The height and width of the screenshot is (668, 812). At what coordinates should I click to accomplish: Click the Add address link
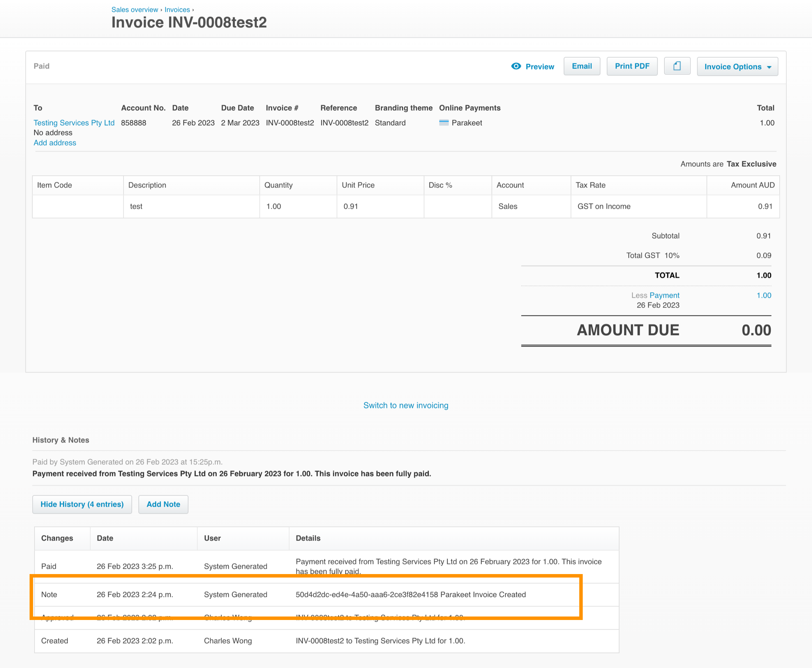click(55, 143)
